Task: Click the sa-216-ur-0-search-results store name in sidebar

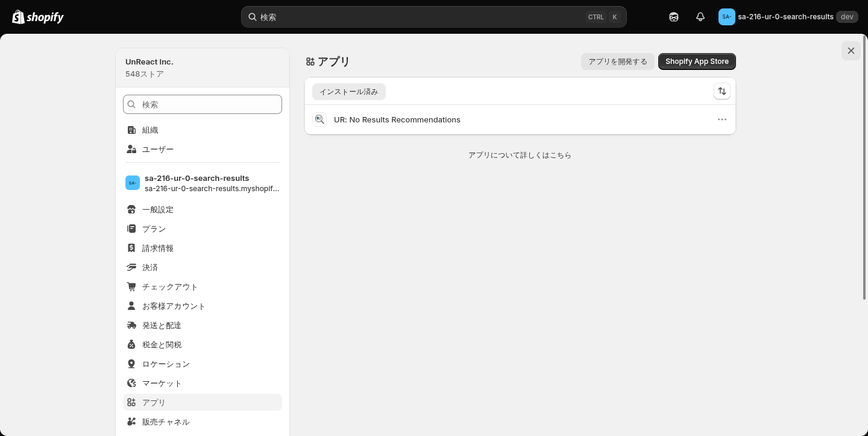Action: pyautogui.click(x=197, y=178)
